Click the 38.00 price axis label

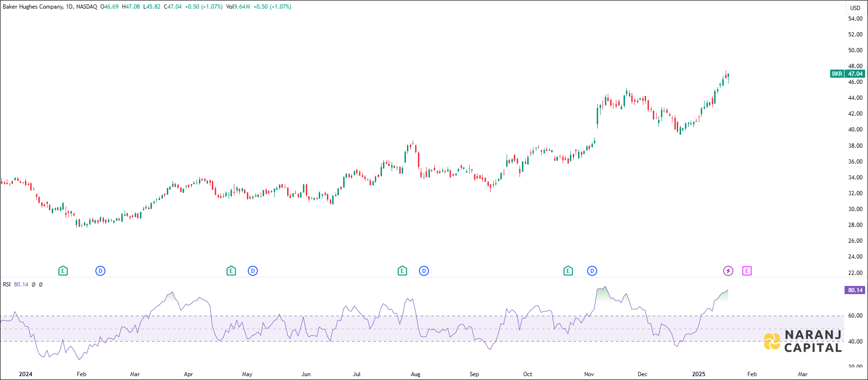(855, 146)
